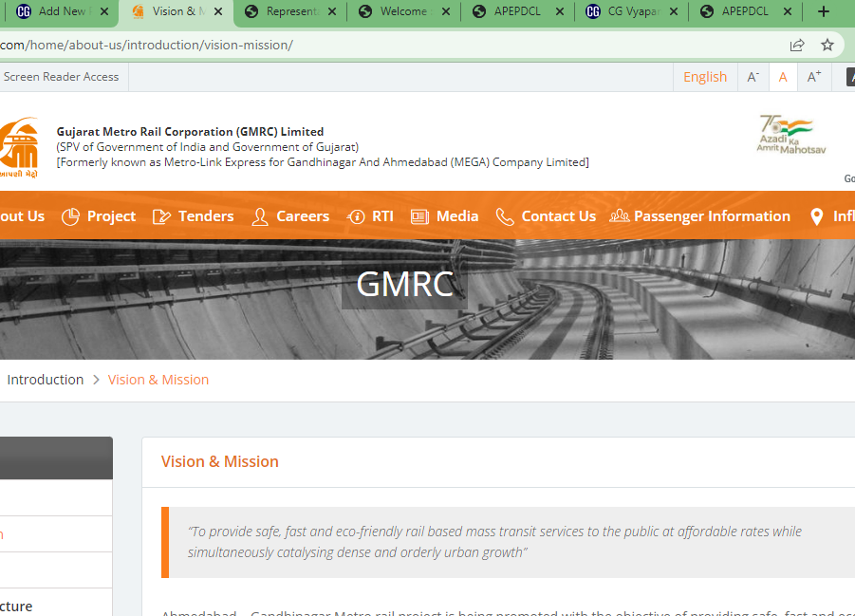Select the English language option
Screen dimensions: 855x616
click(705, 77)
